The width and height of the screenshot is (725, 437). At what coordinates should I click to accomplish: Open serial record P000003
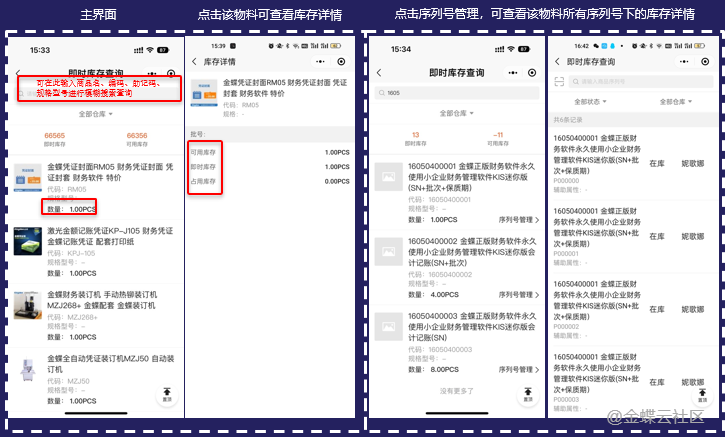coord(633,382)
